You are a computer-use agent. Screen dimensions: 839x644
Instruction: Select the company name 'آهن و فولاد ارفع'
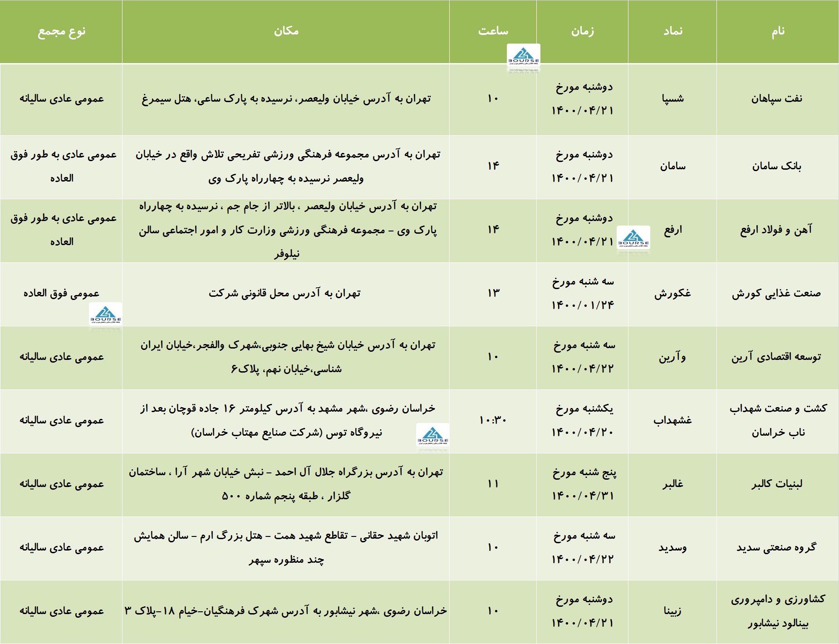coord(776,230)
